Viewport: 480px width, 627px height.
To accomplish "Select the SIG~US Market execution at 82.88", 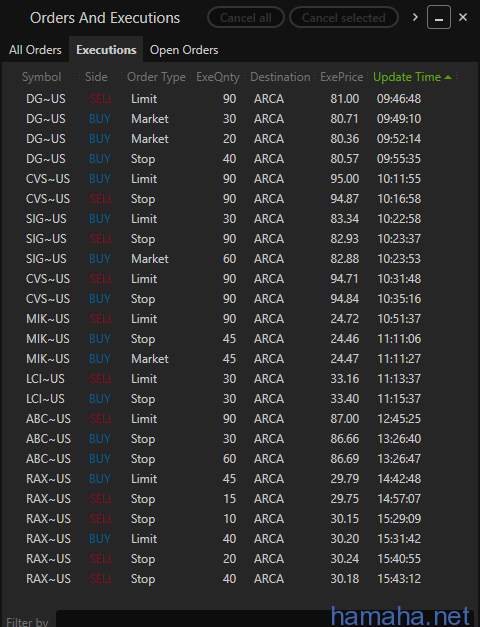I will click(x=240, y=259).
